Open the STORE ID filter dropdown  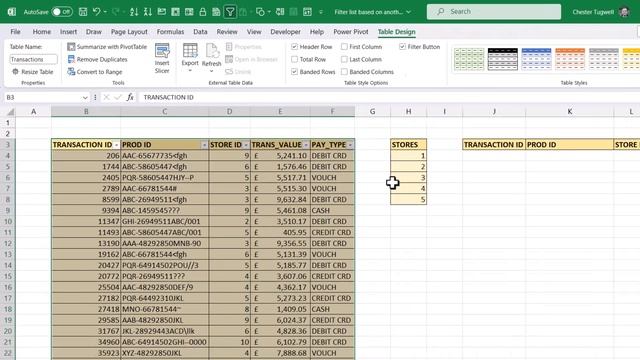click(x=246, y=145)
